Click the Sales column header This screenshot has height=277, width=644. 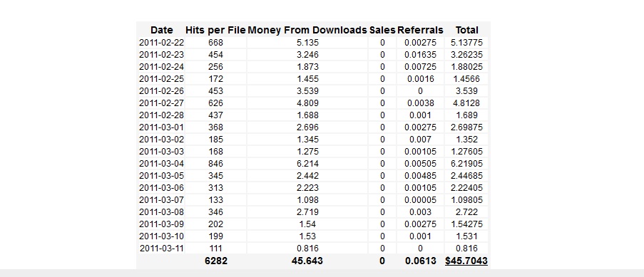382,30
